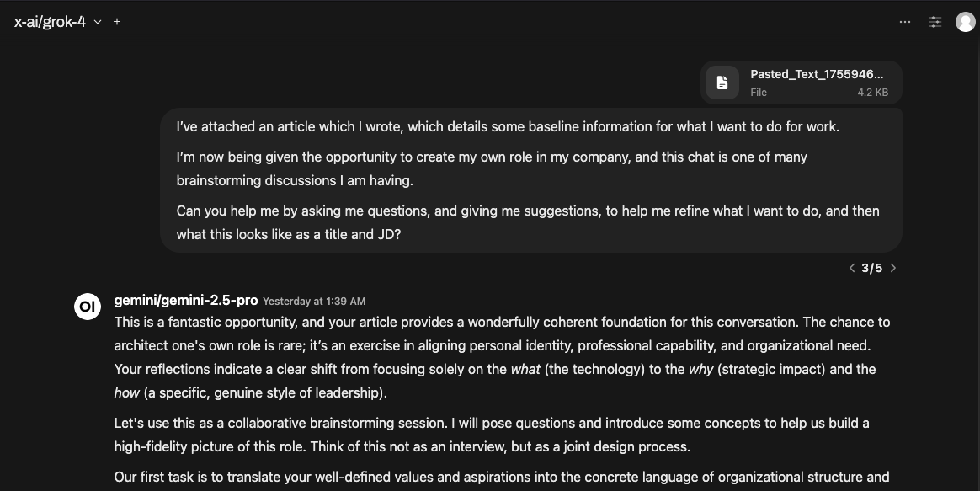Open the three-dot more options menu
Viewport: 980px width, 491px height.
click(905, 22)
